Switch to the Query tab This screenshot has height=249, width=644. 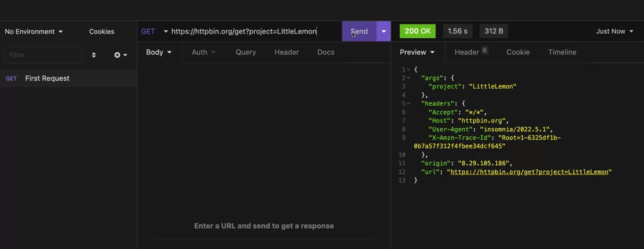(246, 52)
